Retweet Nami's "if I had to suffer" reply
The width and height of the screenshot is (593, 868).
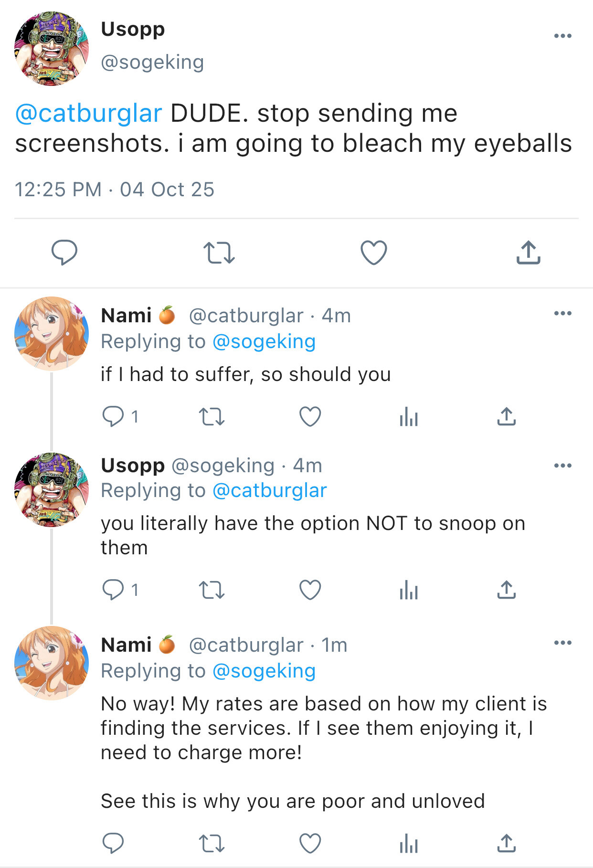[212, 417]
